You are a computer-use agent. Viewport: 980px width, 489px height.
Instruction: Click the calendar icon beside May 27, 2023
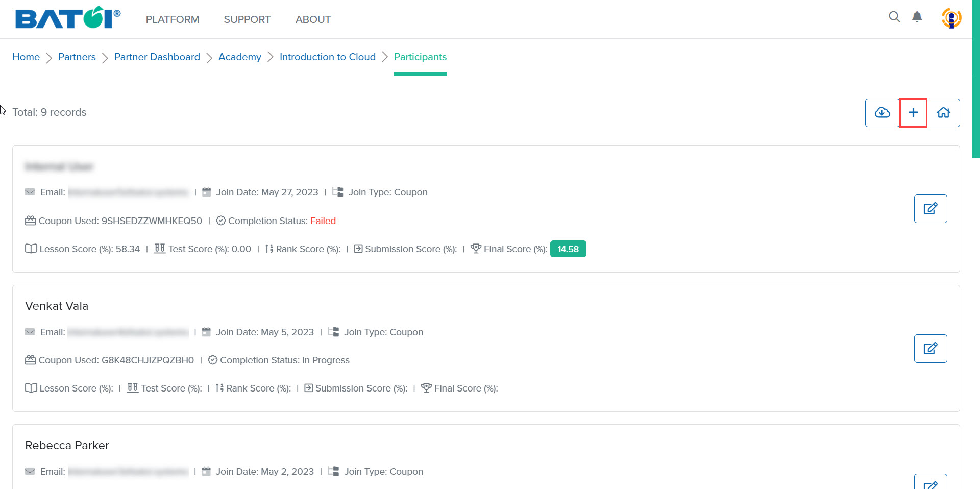(x=207, y=192)
